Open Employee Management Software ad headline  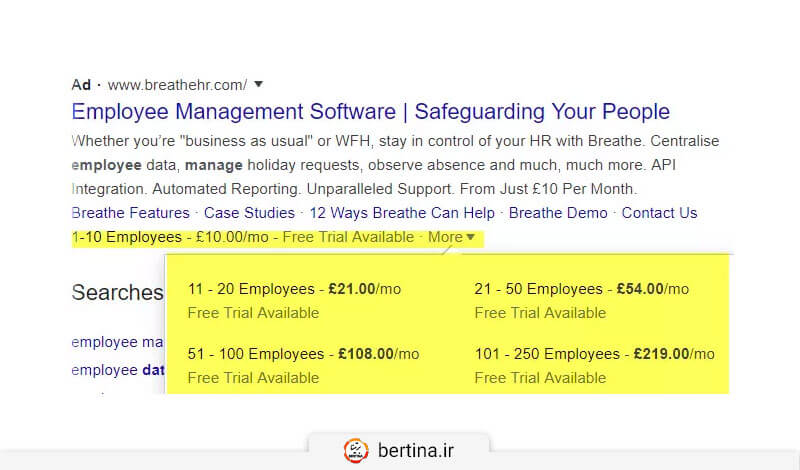[x=370, y=111]
